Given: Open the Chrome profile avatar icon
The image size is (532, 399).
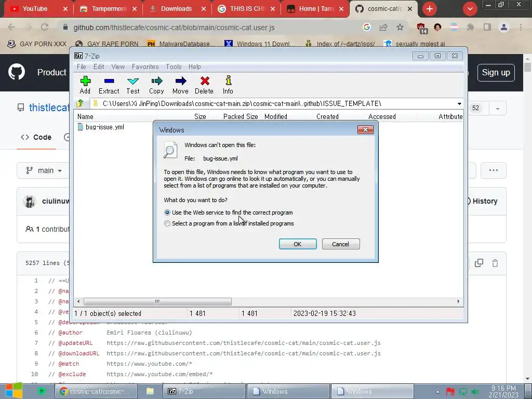Looking at the screenshot, I should point(504,28).
